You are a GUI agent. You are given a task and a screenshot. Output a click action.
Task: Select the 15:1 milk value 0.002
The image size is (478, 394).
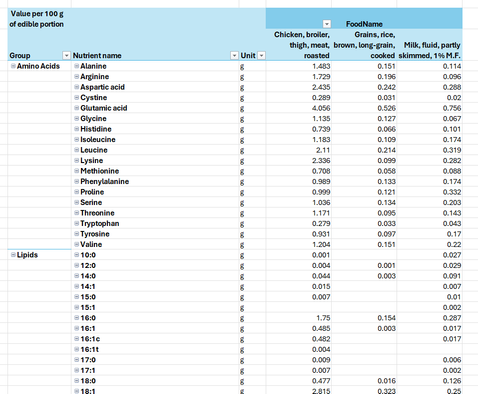430,307
